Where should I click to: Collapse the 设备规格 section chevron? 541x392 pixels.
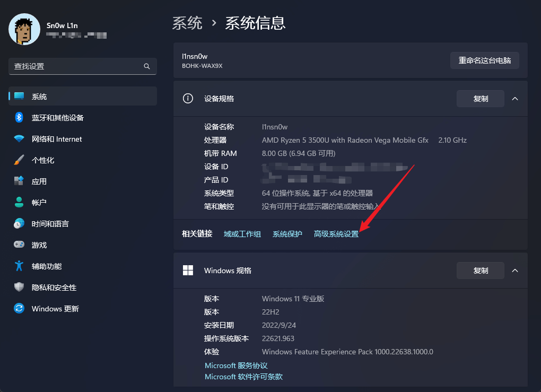515,99
